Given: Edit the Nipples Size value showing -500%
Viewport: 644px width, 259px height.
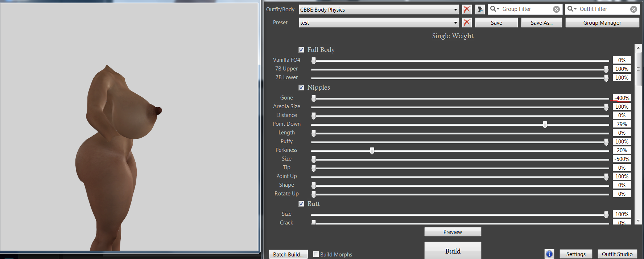Looking at the screenshot, I should (x=622, y=159).
